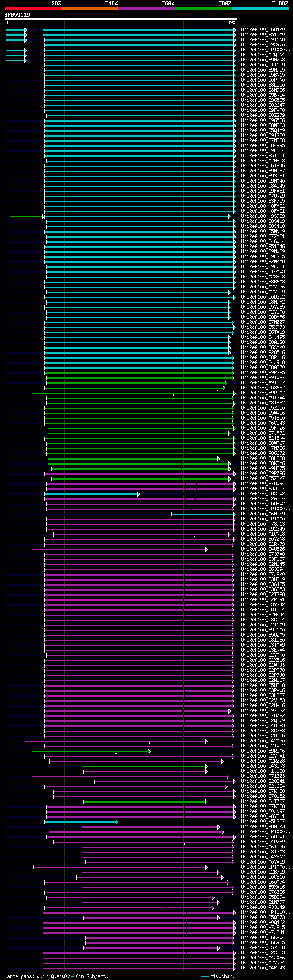Open hit UniRef100_Q684K0
Screen dimensions: 293x980
[x=263, y=30]
